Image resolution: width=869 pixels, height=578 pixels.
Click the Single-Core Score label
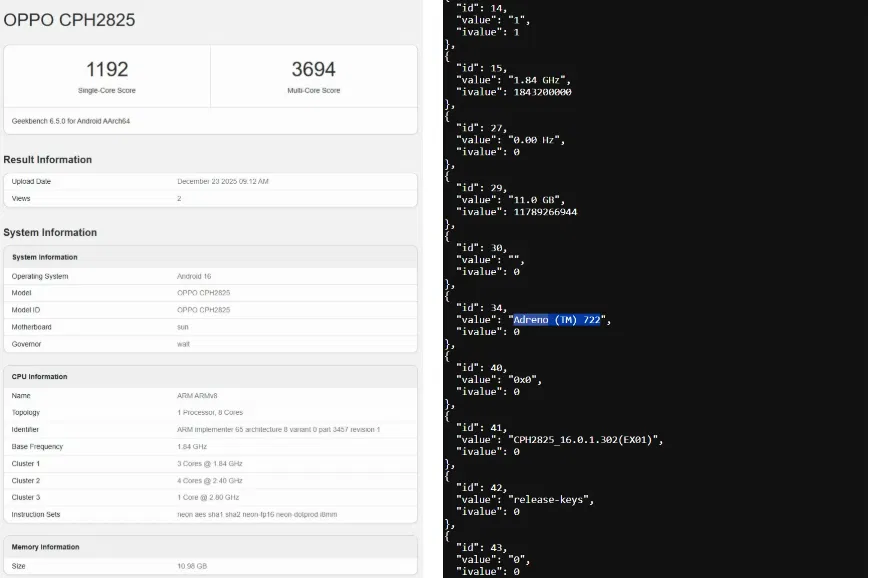coord(107,90)
